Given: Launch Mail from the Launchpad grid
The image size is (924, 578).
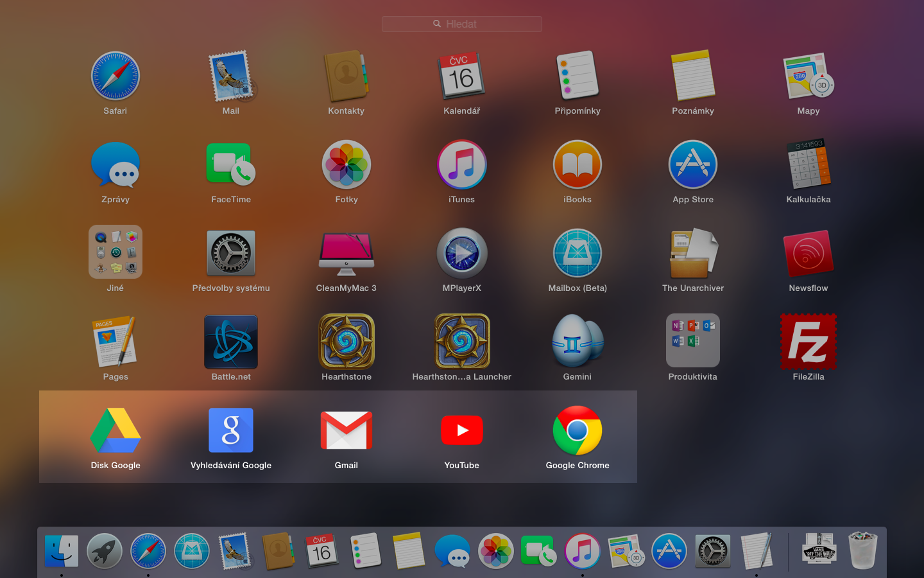Looking at the screenshot, I should point(231,76).
